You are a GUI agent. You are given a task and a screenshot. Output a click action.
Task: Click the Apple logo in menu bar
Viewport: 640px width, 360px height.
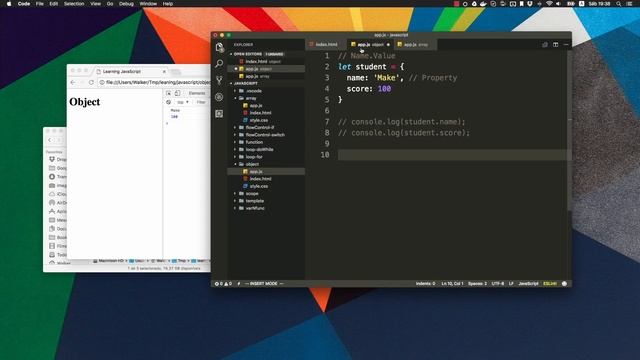click(9, 4)
